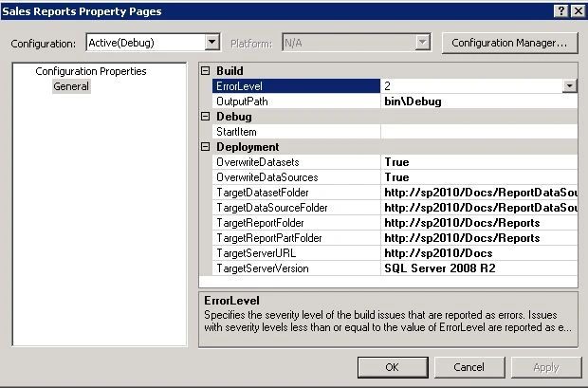Select the StartItem property name
588x388 pixels.
point(237,132)
